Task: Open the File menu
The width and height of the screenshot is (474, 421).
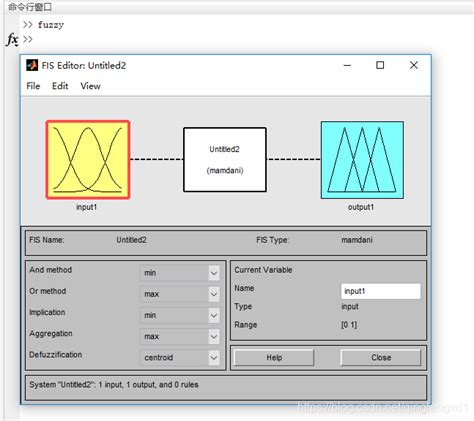Action: tap(33, 86)
